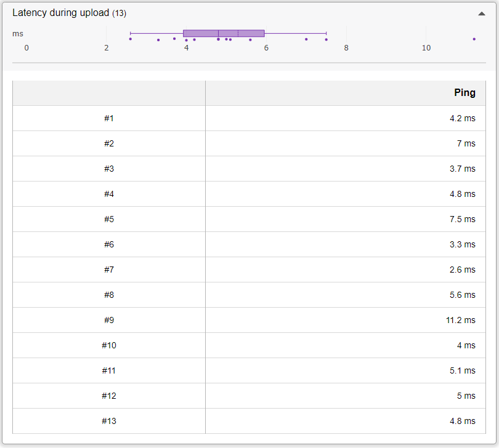Image resolution: width=499 pixels, height=448 pixels.
Task: Click the 4.8 ms value in row #13
Action: point(463,421)
